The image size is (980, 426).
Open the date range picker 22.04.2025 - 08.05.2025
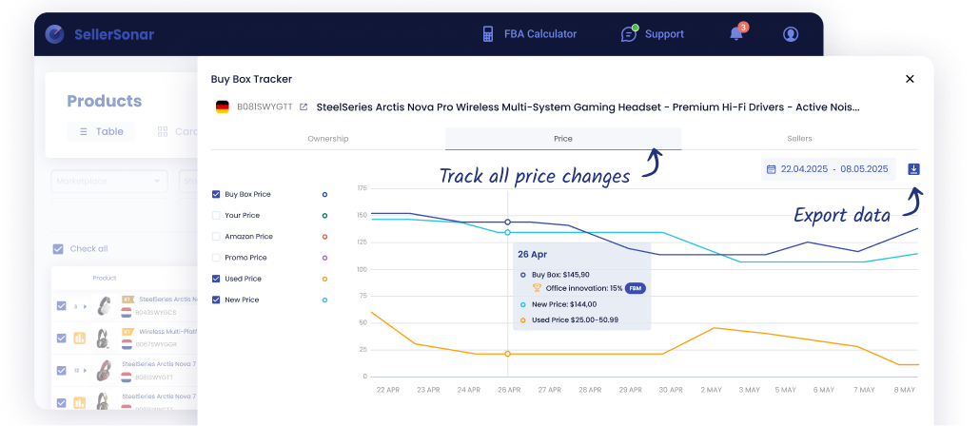tap(828, 169)
